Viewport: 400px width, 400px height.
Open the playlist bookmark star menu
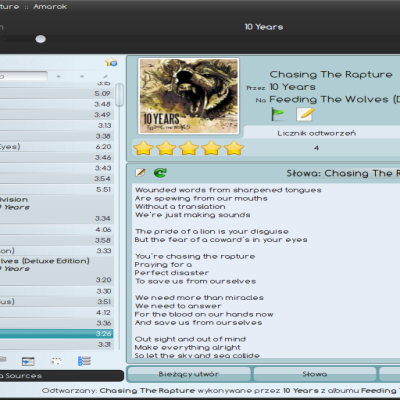(x=111, y=62)
